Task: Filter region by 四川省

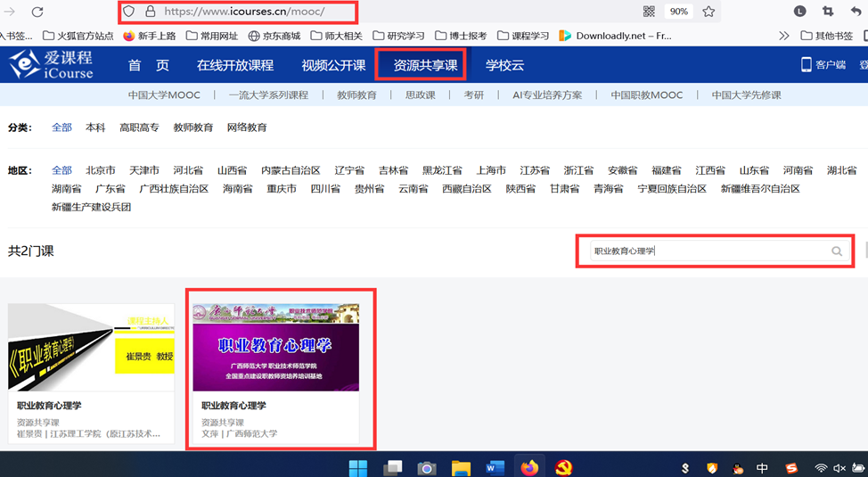Action: (325, 189)
